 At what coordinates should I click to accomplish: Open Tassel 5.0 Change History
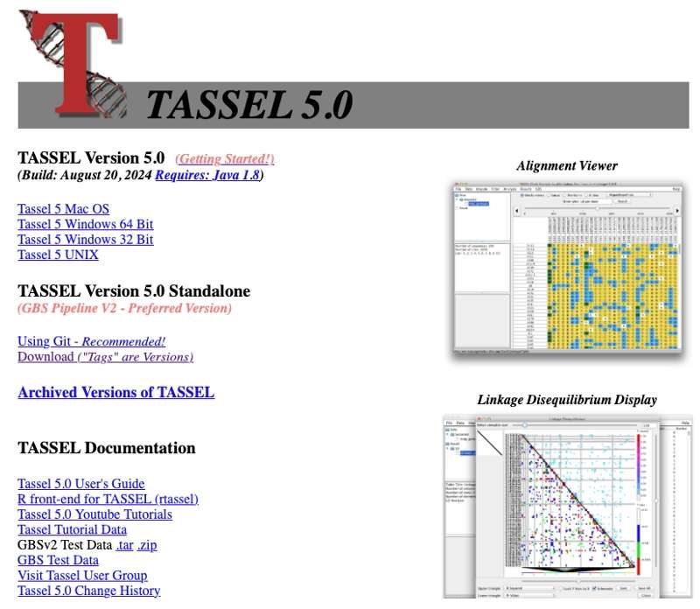pos(89,591)
